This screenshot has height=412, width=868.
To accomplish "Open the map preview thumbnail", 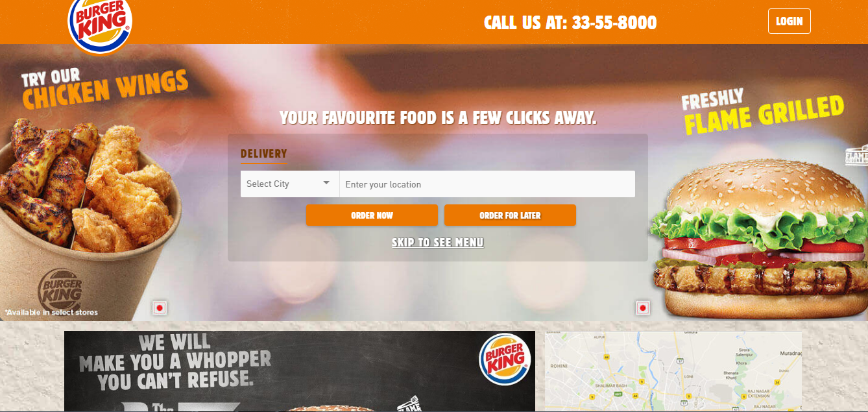I will (x=673, y=372).
